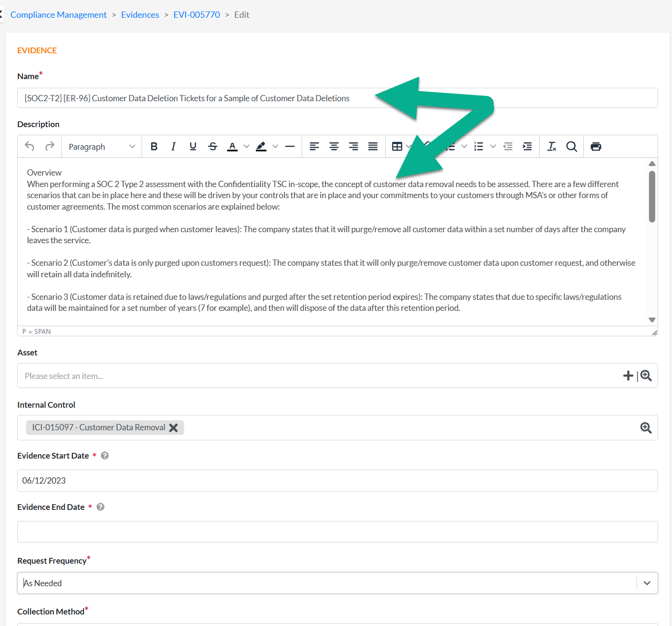Apply the highlight color marker
Screen dimensions: 672x626
click(261, 146)
